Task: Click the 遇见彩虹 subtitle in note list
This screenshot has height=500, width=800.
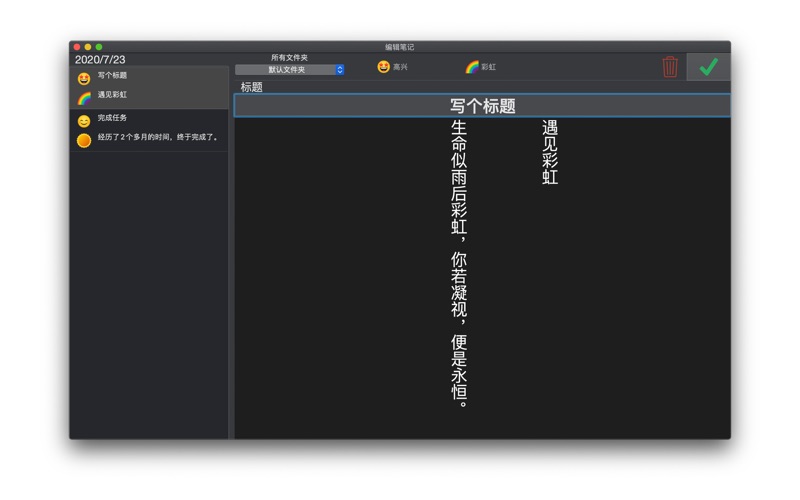Action: (112, 95)
